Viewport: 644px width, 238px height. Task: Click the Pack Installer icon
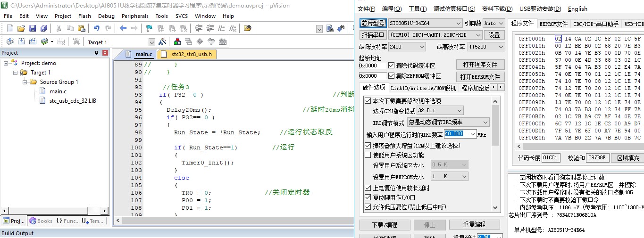pyautogui.click(x=222, y=41)
